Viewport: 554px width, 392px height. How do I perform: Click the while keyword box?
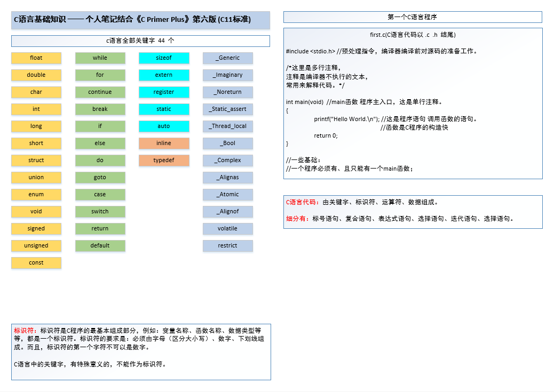[100, 58]
